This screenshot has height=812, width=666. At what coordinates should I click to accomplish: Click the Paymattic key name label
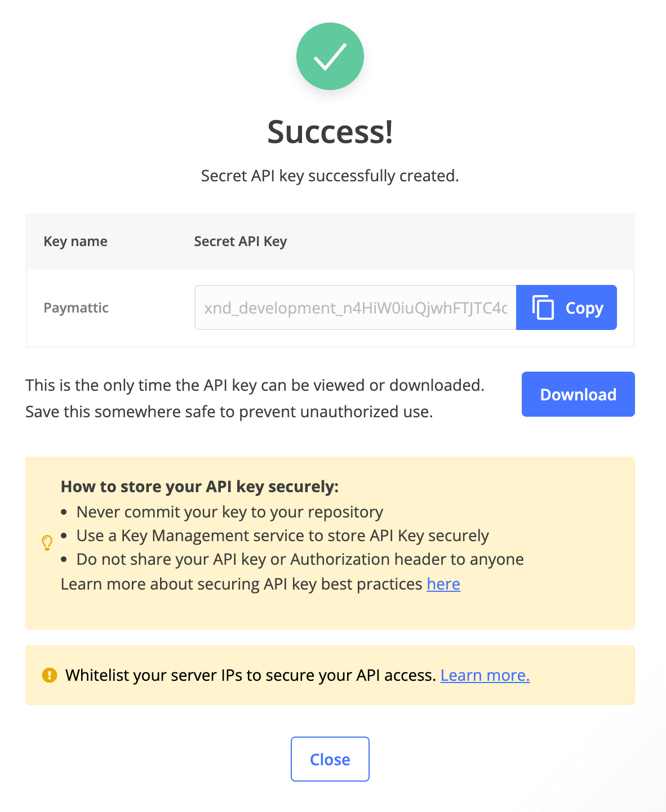pyautogui.click(x=76, y=307)
